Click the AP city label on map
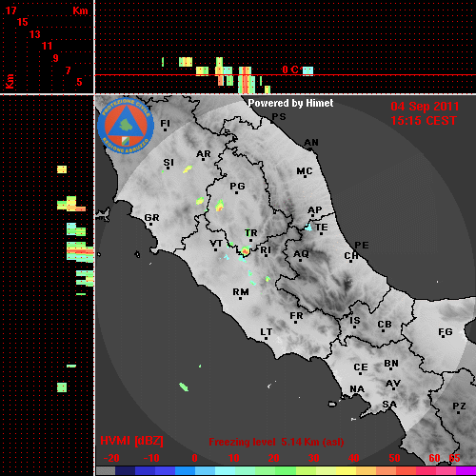This screenshot has width=476, height=476. [x=314, y=210]
